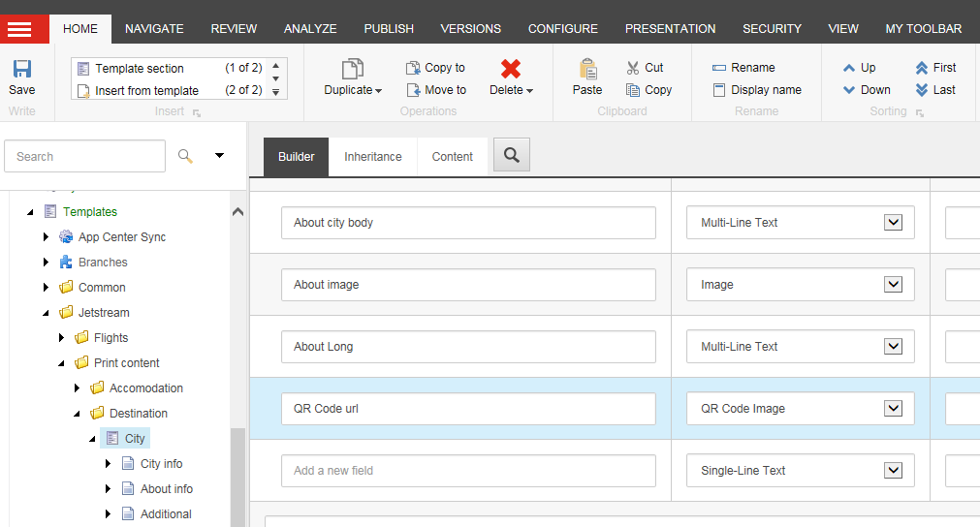The height and width of the screenshot is (527, 980).
Task: Click the Insert from template icon
Action: [x=83, y=90]
